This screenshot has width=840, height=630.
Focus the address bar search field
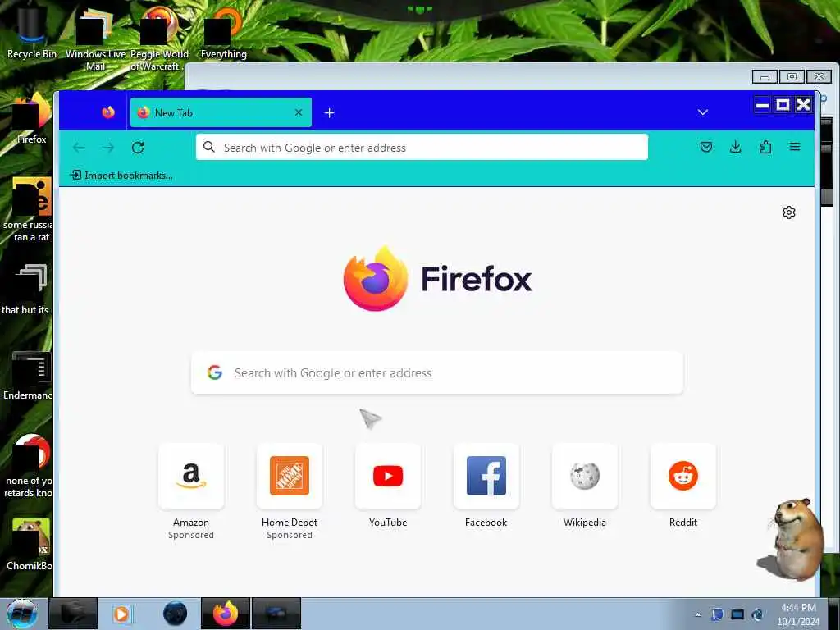click(422, 148)
